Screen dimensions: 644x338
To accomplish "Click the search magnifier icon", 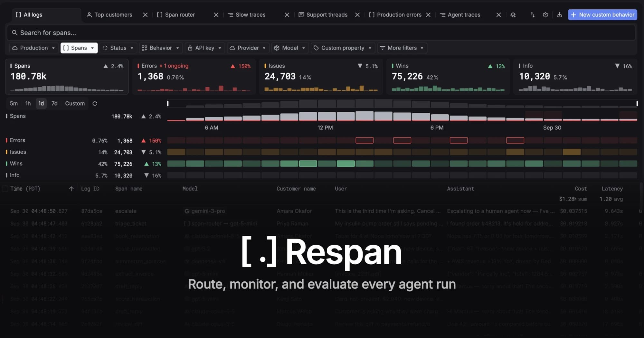I will click(x=14, y=33).
